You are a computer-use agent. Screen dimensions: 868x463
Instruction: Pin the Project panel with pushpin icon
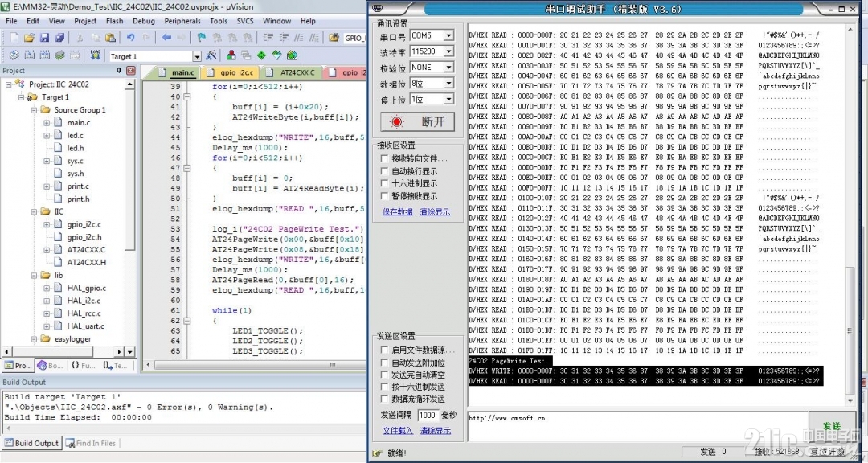click(119, 71)
